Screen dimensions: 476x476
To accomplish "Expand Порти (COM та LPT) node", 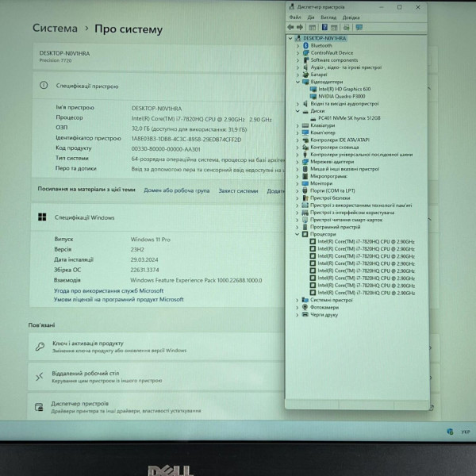I will (297, 190).
